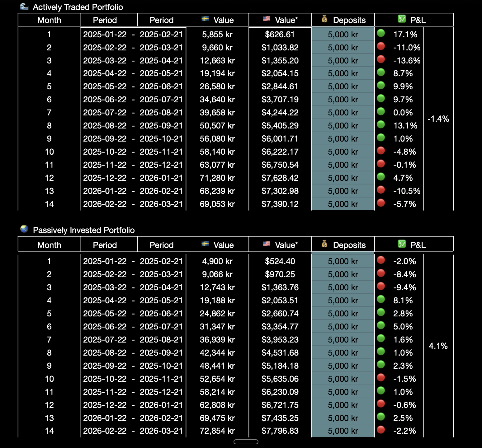Click the 4.1% total P&L cell
Image resolution: width=482 pixels, height=448 pixels.
(438, 346)
